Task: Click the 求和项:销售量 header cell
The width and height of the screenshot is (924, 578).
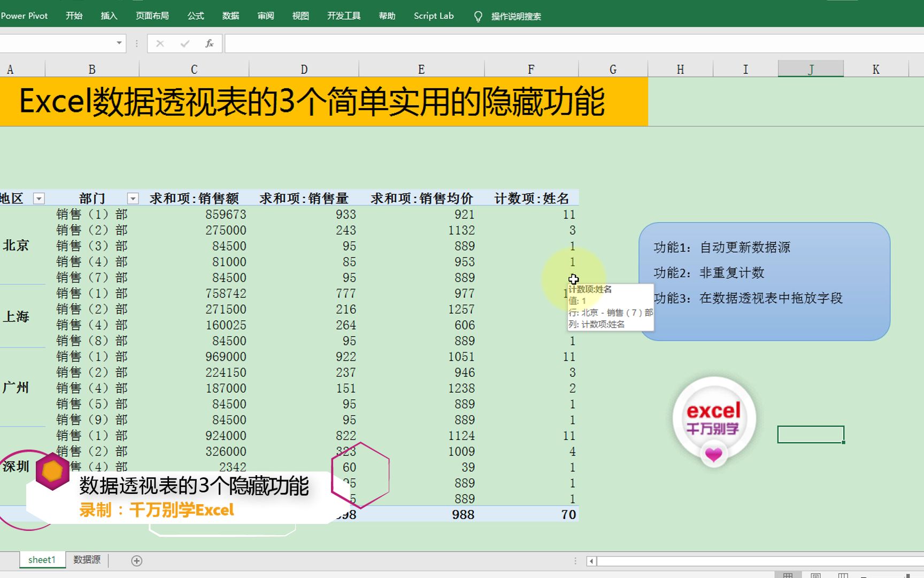Action: tap(304, 199)
